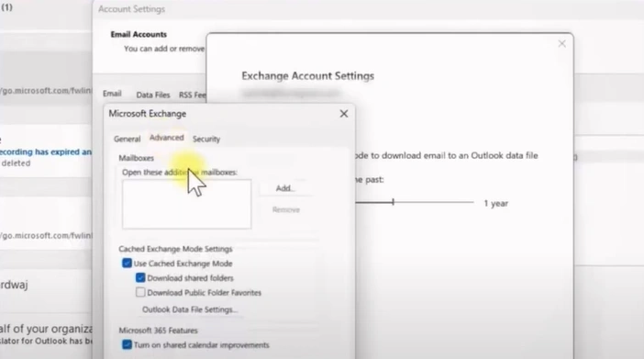Close the Exchange Account Settings window
Viewport: 644px width, 359px height.
coord(561,43)
